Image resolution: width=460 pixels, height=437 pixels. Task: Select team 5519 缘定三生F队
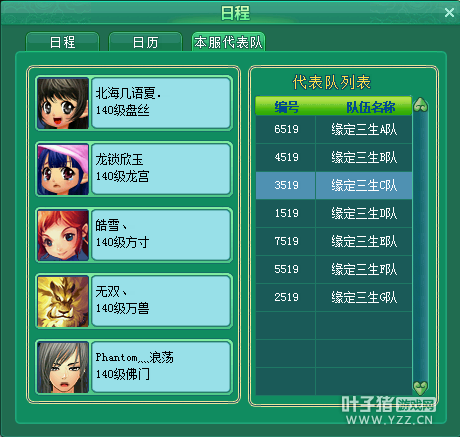click(x=334, y=269)
